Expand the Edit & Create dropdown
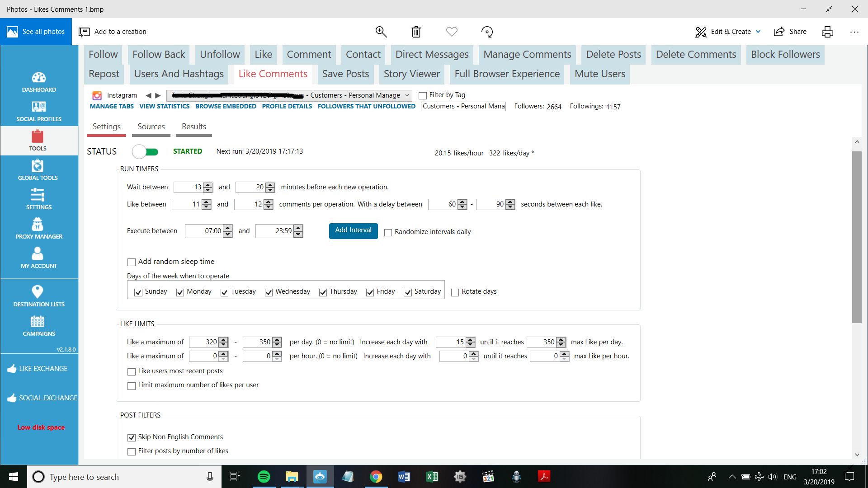The width and height of the screenshot is (868, 488). [758, 32]
